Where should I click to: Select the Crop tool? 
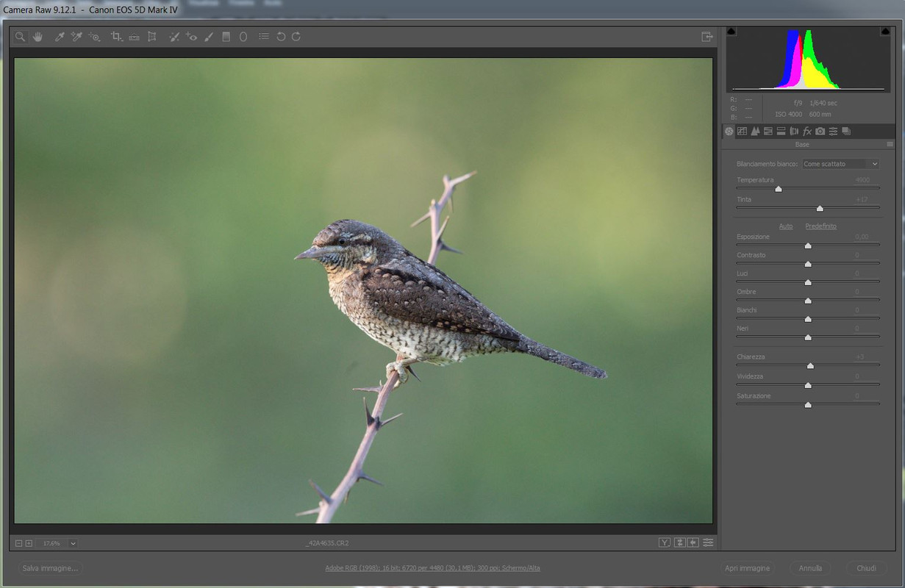pos(116,37)
